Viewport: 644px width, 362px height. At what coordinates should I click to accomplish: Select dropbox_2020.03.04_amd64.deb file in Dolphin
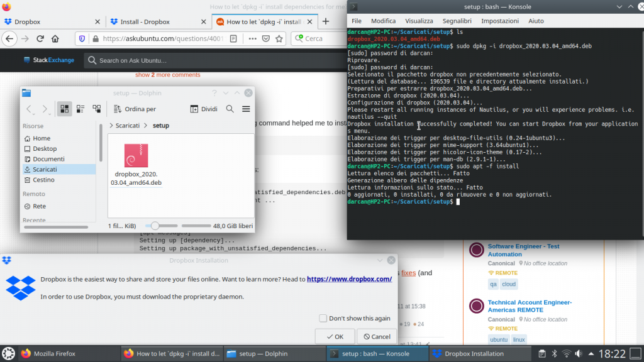tap(136, 165)
